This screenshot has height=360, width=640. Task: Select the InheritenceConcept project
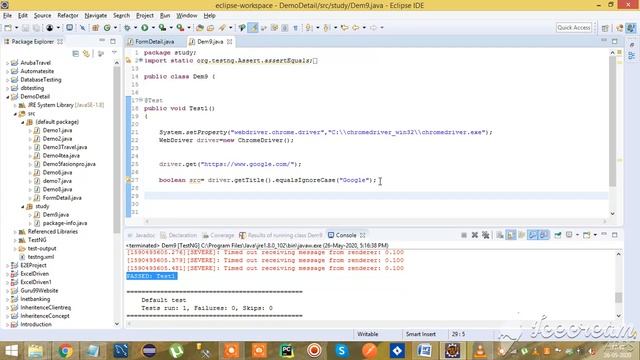(x=45, y=316)
